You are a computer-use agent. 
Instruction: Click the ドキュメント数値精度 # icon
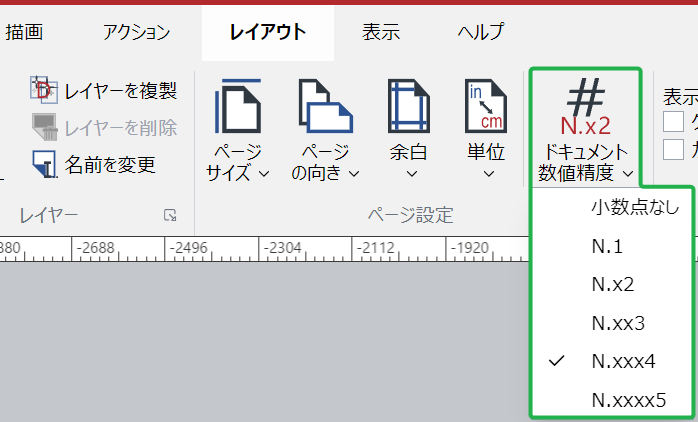click(x=585, y=107)
